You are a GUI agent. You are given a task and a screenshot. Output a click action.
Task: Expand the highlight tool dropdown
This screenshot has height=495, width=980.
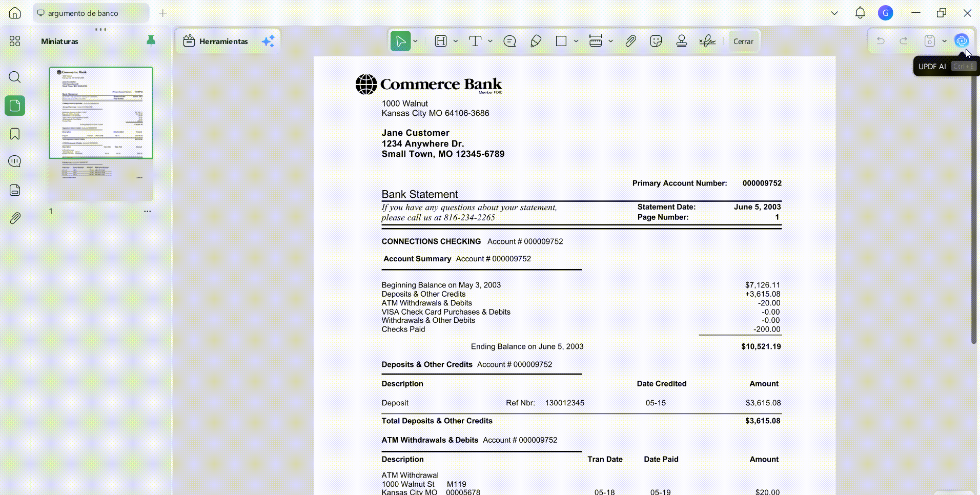(x=456, y=41)
